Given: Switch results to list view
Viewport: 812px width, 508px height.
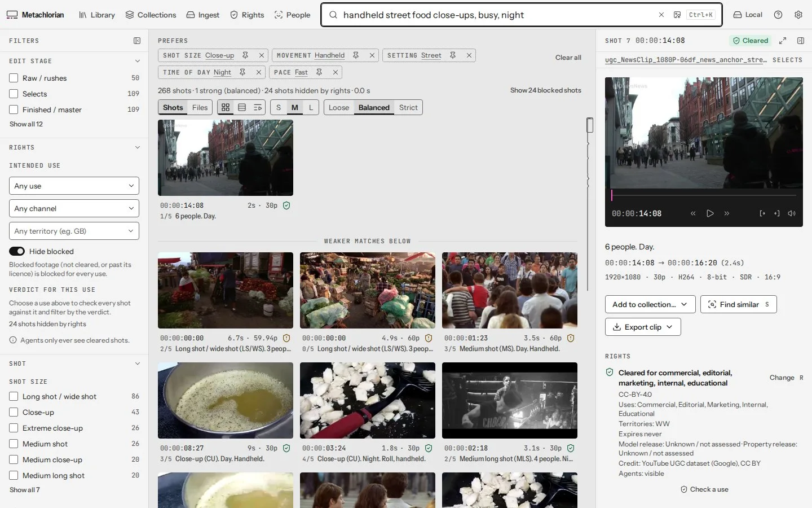Looking at the screenshot, I should 242,107.
